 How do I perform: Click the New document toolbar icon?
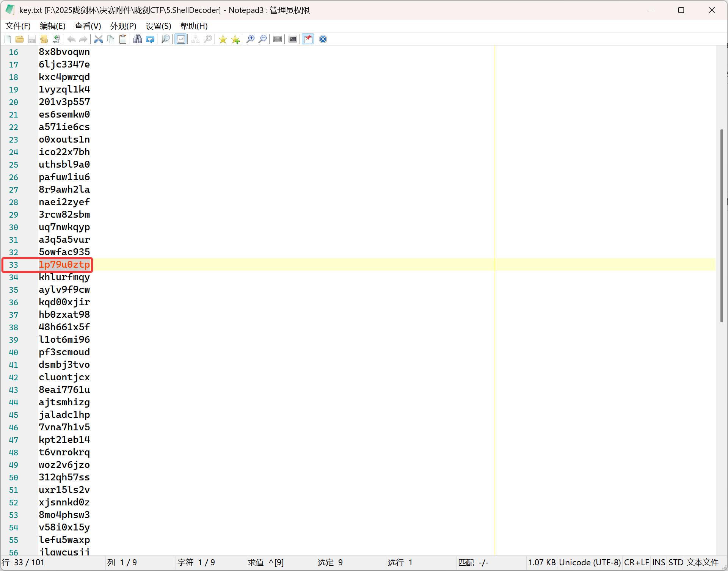pyautogui.click(x=8, y=39)
